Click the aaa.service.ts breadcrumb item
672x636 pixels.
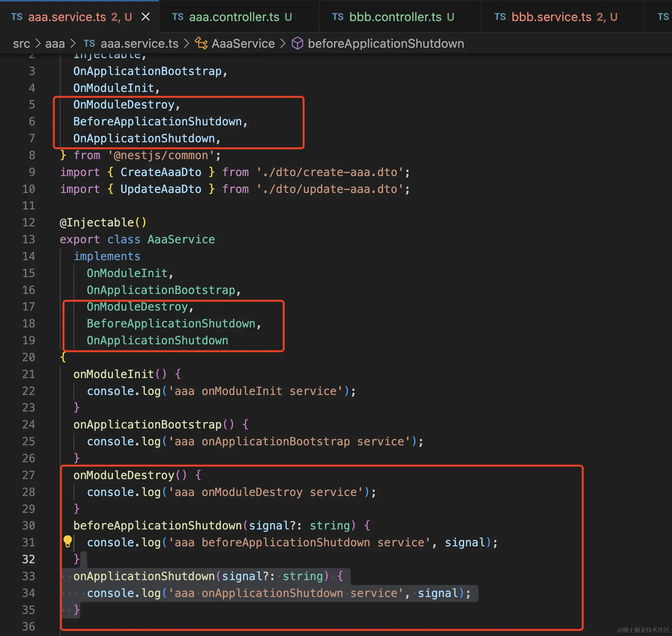(139, 44)
